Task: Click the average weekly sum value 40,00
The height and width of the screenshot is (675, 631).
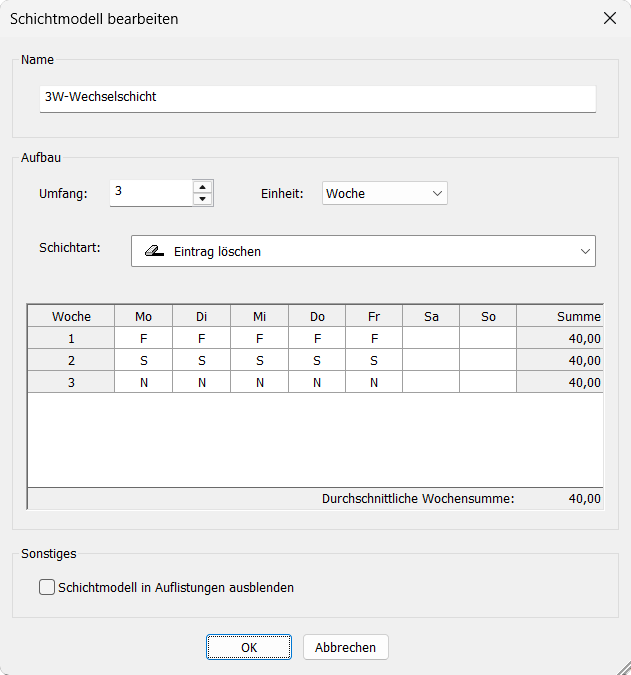Action: pyautogui.click(x=585, y=499)
